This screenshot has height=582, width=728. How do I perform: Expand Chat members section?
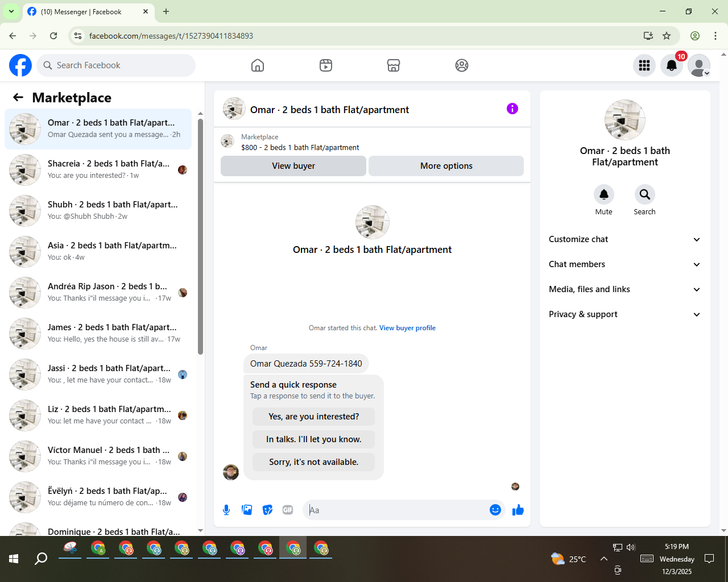pos(624,264)
